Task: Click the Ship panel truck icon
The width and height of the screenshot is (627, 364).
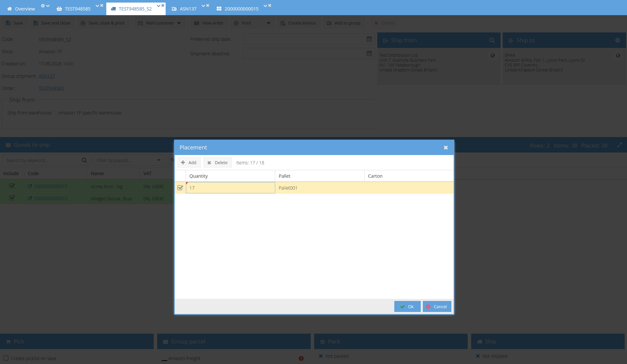Action: [479, 342]
